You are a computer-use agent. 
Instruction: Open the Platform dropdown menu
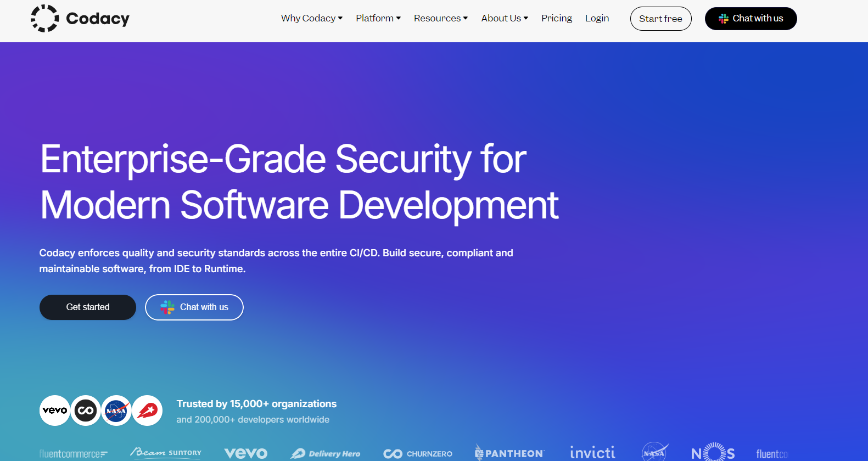point(378,18)
